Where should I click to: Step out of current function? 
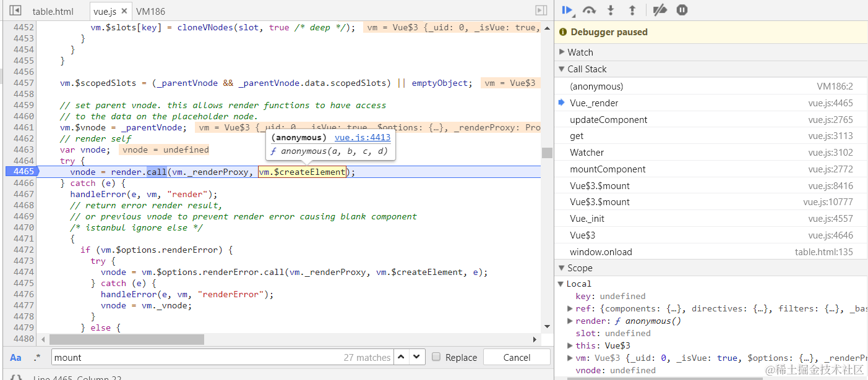click(x=632, y=10)
